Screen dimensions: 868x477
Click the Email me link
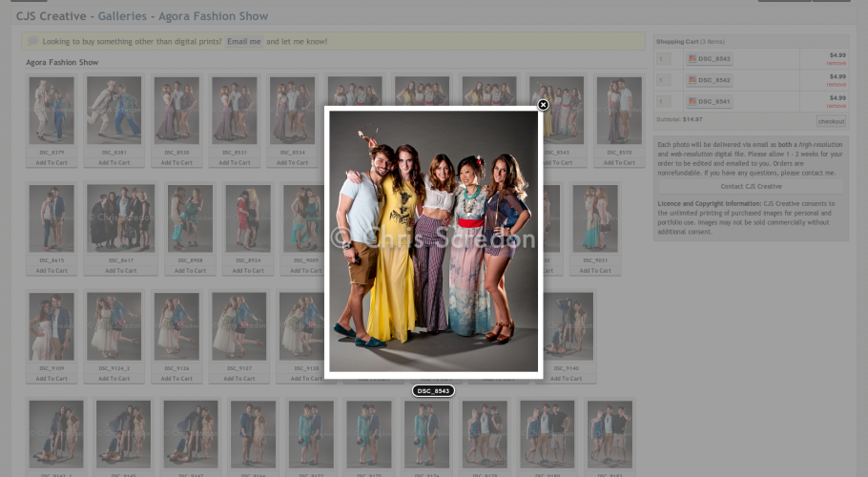click(x=243, y=42)
